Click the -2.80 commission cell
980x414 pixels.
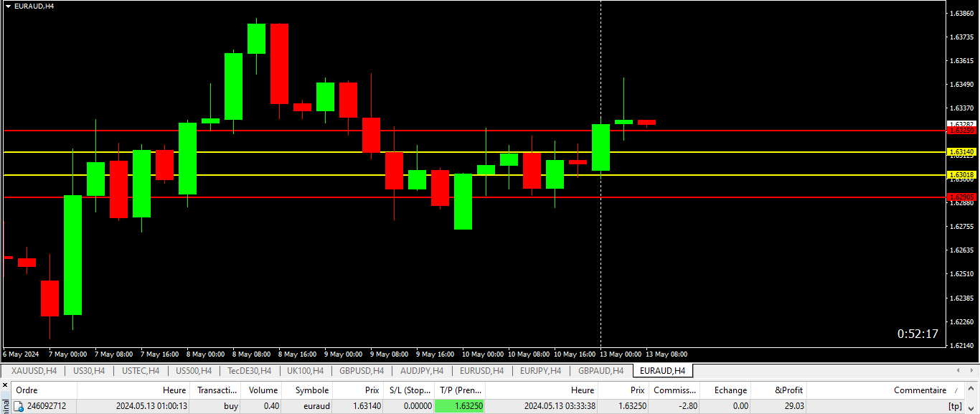(x=674, y=406)
